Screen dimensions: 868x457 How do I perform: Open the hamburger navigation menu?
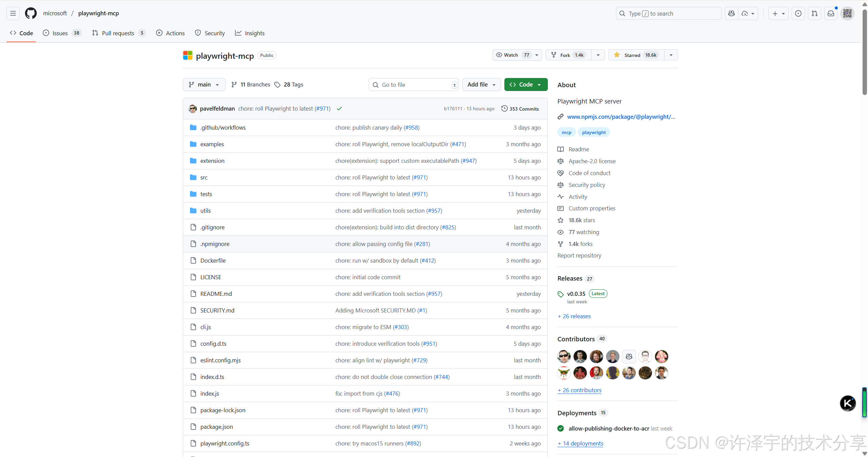tap(13, 13)
